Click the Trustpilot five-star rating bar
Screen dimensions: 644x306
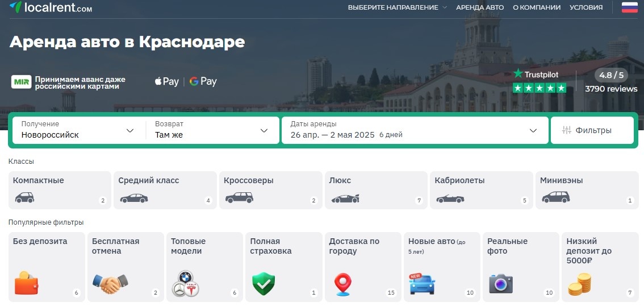(540, 88)
